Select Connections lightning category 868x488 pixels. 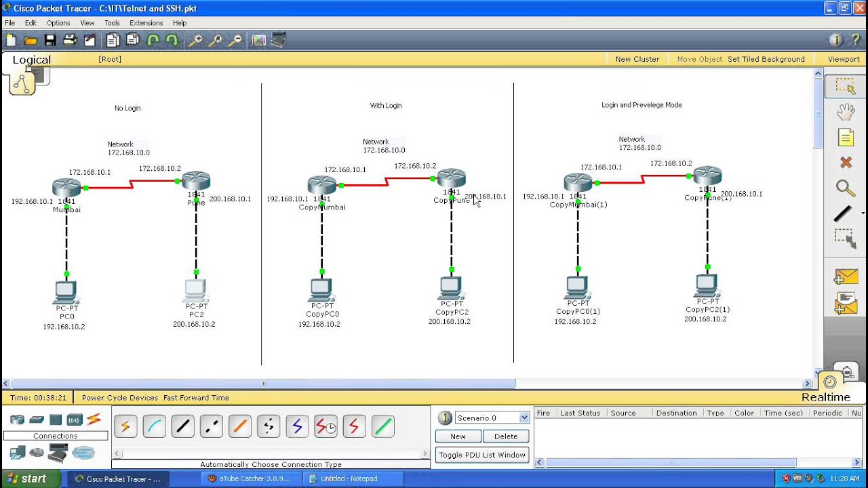click(94, 420)
